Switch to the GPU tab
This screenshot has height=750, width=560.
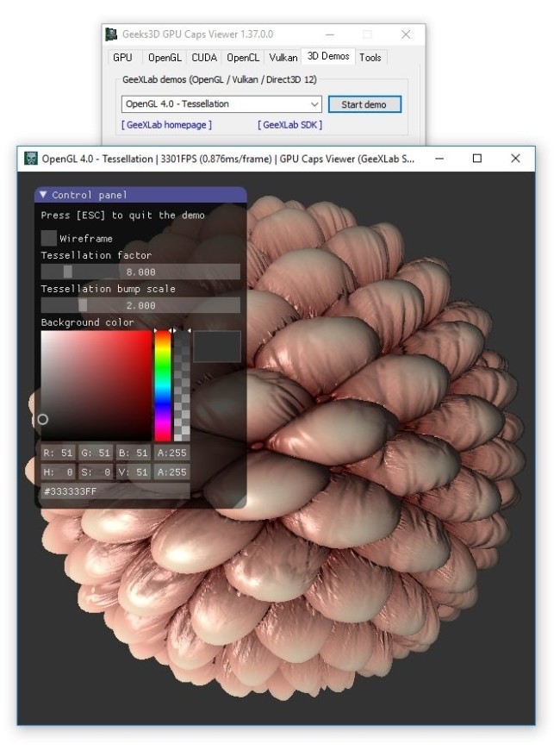(122, 58)
